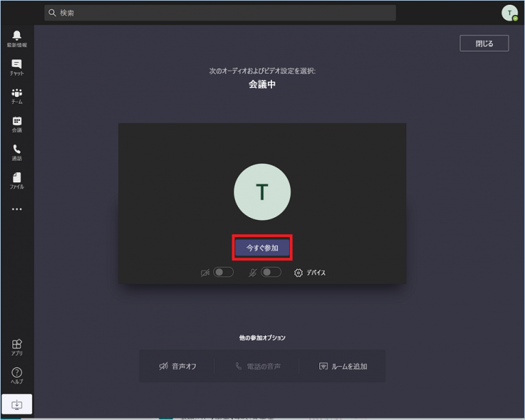Open the Help question mark icon
The height and width of the screenshot is (420, 525).
(16, 376)
